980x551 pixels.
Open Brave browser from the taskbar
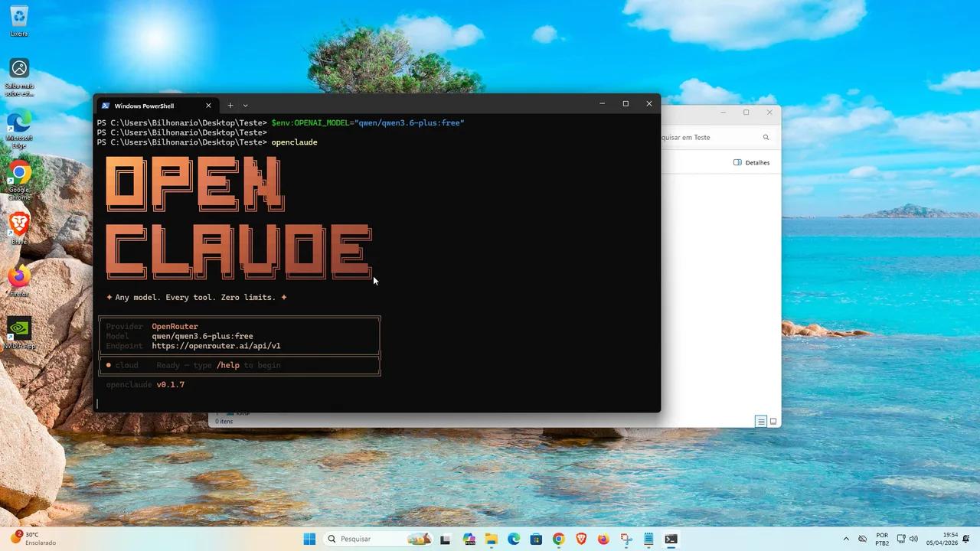(x=581, y=539)
